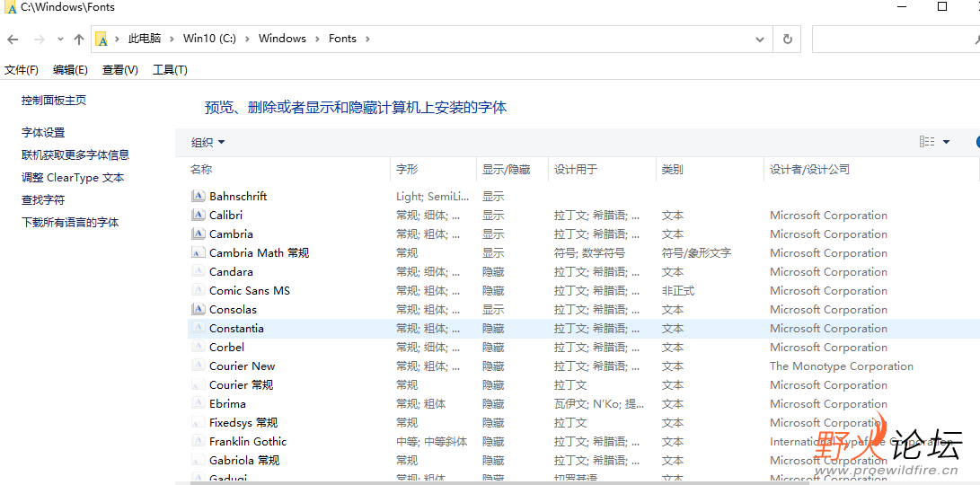
Task: Click Windows in the address path
Action: coord(282,39)
